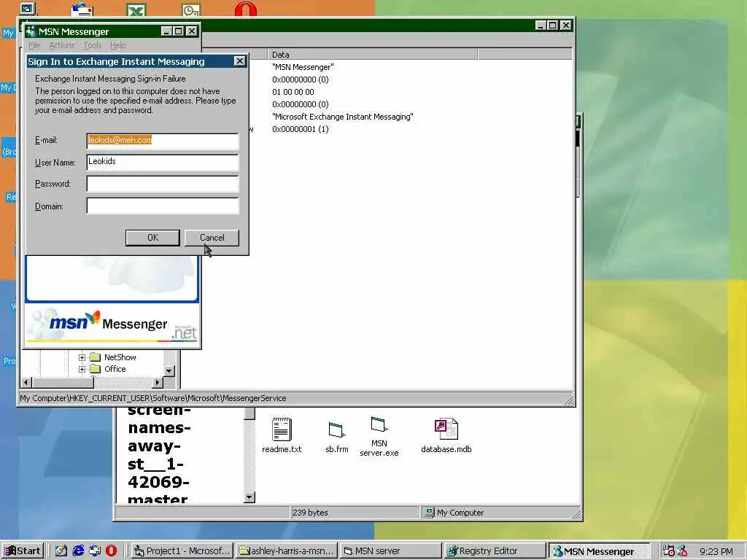Select the 01 00 00 00 data value

click(x=293, y=92)
